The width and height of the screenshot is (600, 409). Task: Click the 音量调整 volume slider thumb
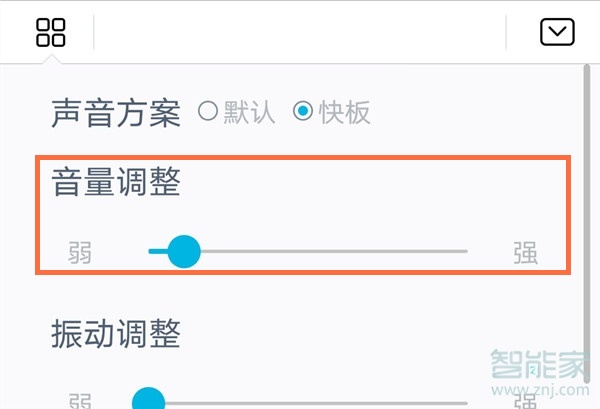[x=184, y=251]
